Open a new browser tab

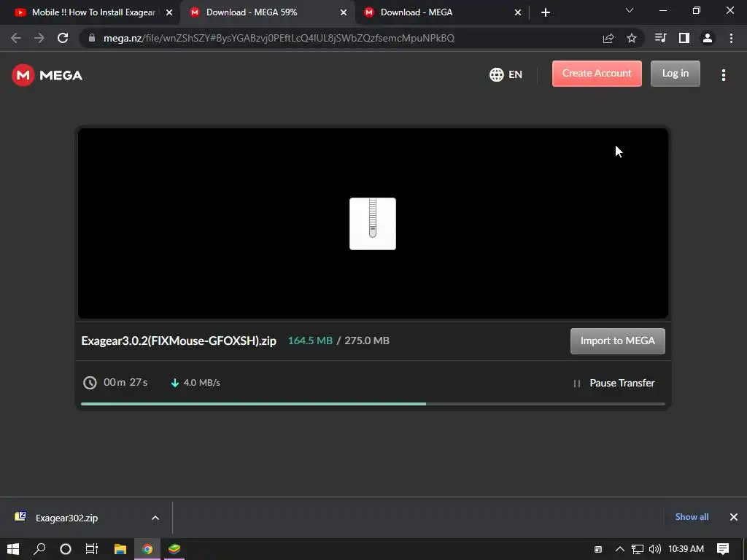(x=546, y=12)
